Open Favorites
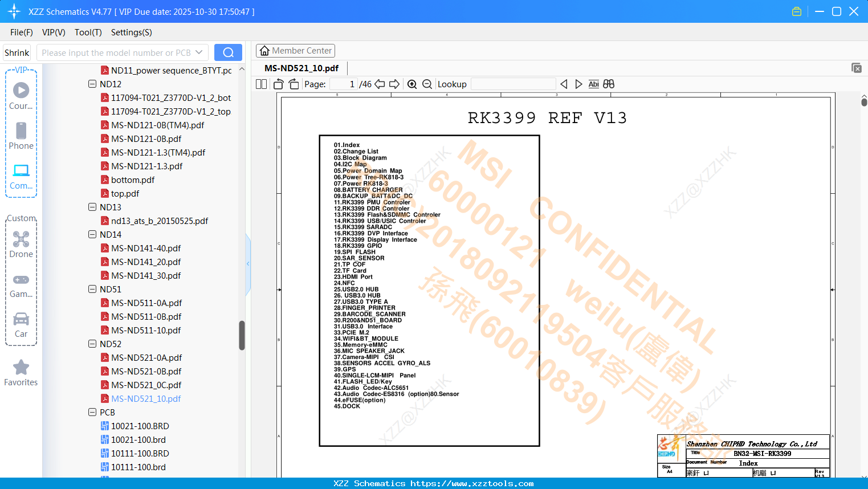This screenshot has width=868, height=489. pyautogui.click(x=21, y=373)
